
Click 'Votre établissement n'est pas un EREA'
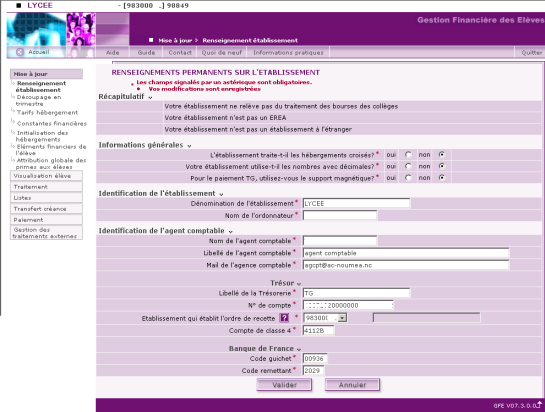click(x=225, y=118)
